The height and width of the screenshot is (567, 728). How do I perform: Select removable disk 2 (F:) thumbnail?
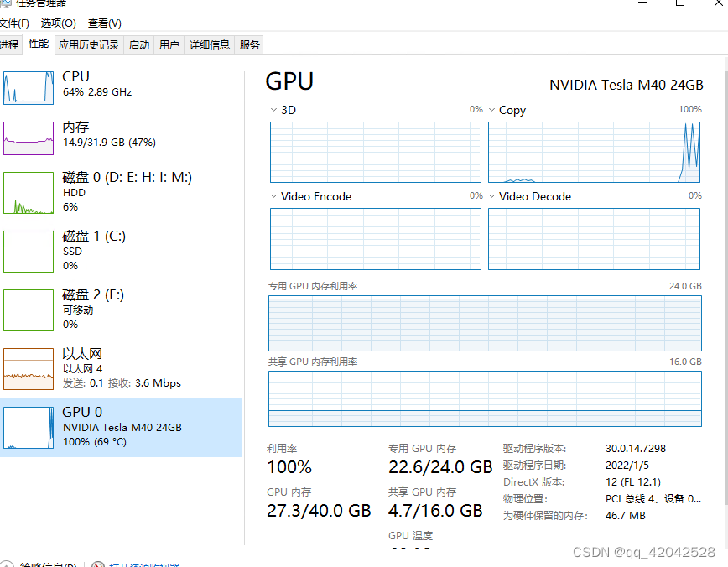[x=29, y=310]
